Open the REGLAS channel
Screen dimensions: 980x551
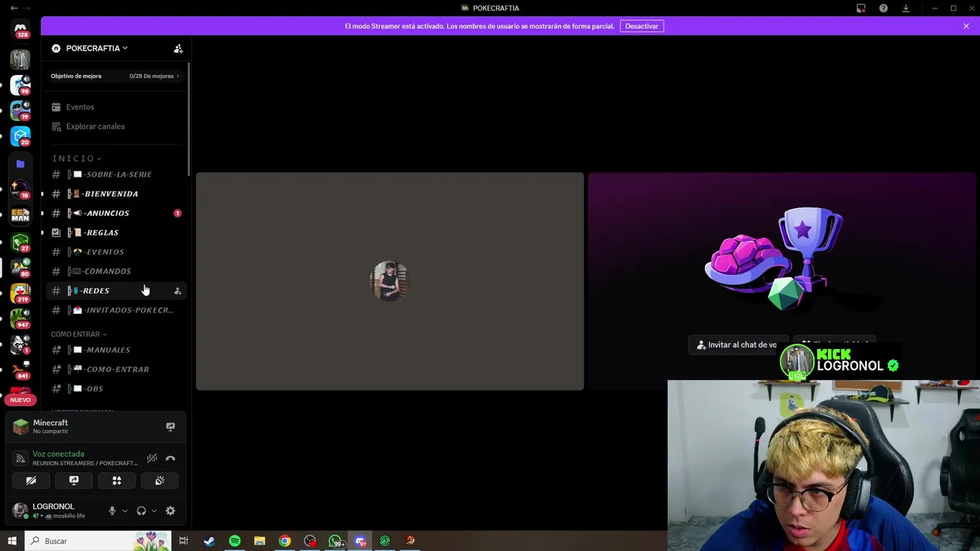coord(116,233)
